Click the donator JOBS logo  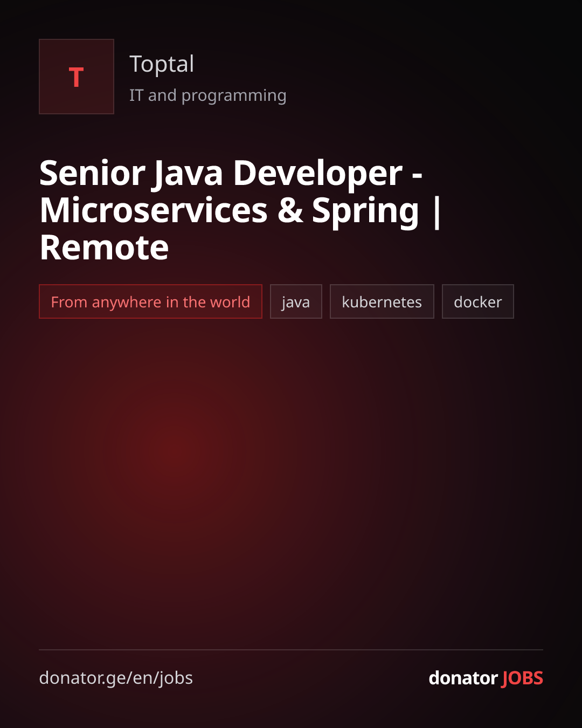point(486,678)
